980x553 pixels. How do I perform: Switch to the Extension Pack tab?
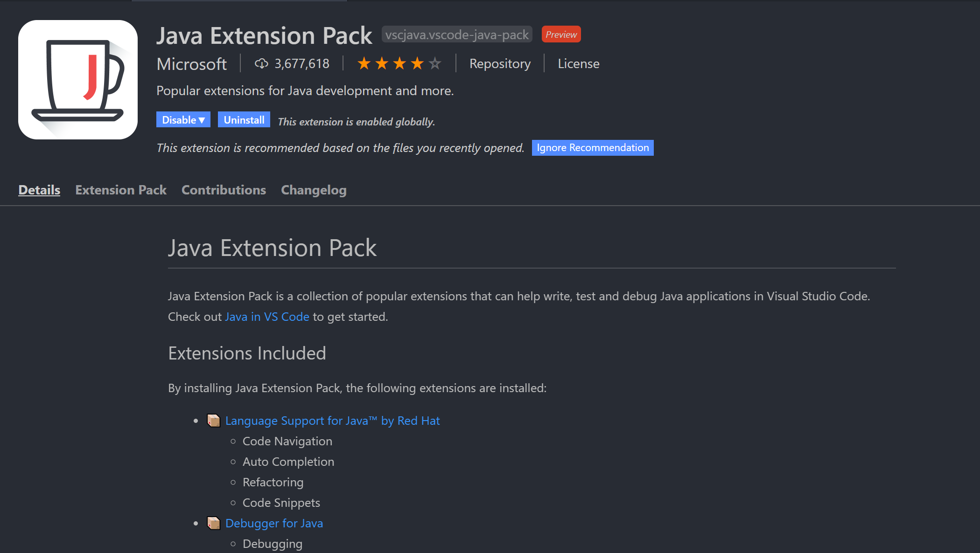pos(121,190)
